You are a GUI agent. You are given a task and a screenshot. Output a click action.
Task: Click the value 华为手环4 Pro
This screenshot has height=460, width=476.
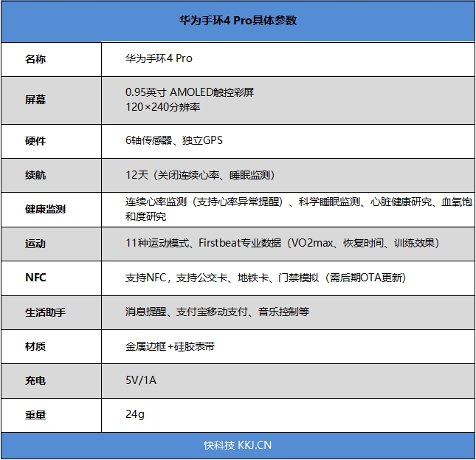[x=159, y=58]
